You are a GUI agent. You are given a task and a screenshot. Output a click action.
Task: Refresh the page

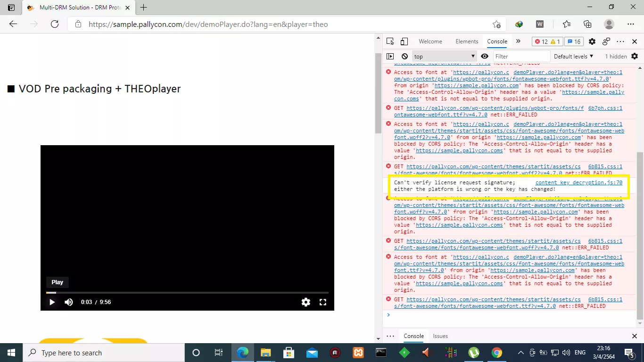pos(55,24)
